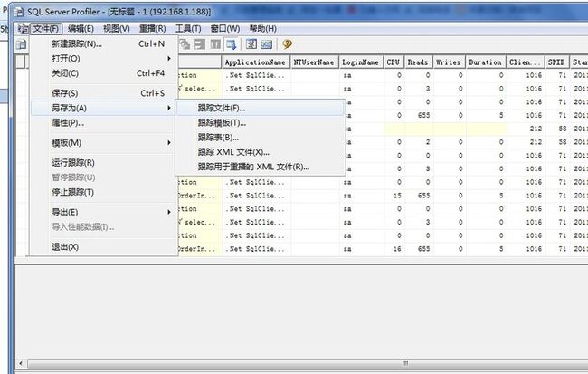This screenshot has height=374, width=588.
Task: Select 保存(S) in the file menu
Action: coord(104,92)
